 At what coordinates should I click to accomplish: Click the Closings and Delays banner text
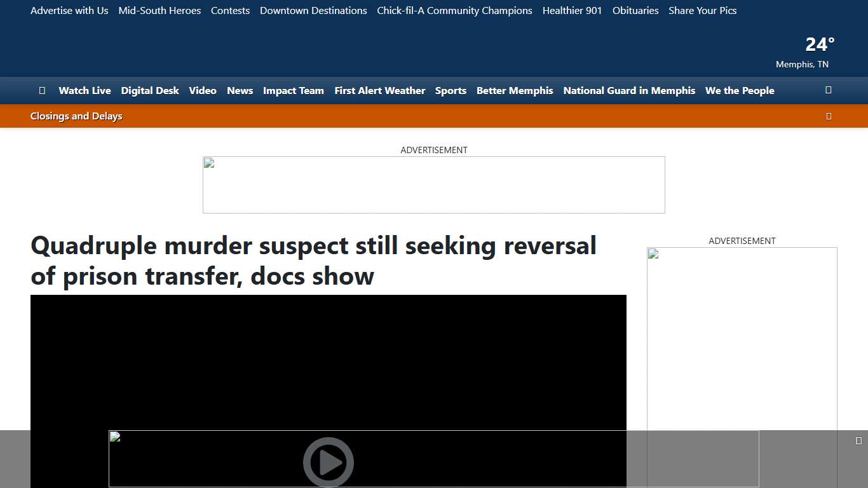pos(76,116)
